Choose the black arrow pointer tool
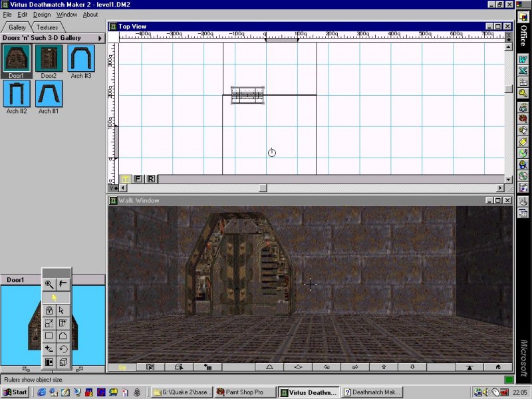Screen dimensions: 532x399 (63, 310)
